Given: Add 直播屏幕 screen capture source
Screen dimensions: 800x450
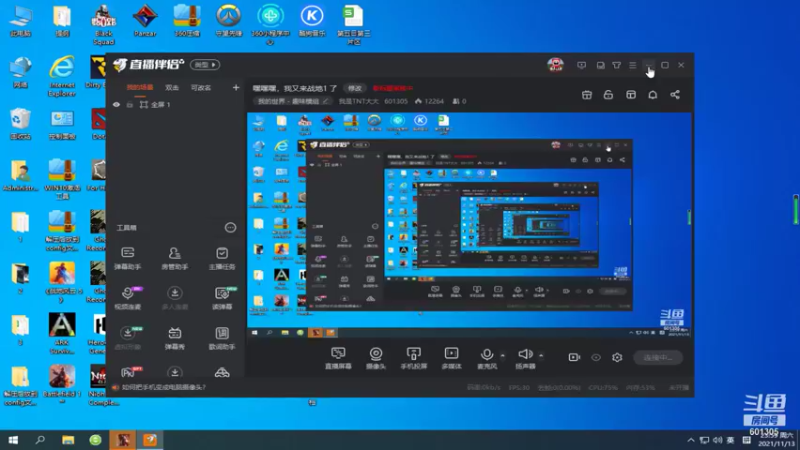Looking at the screenshot, I should tap(338, 358).
